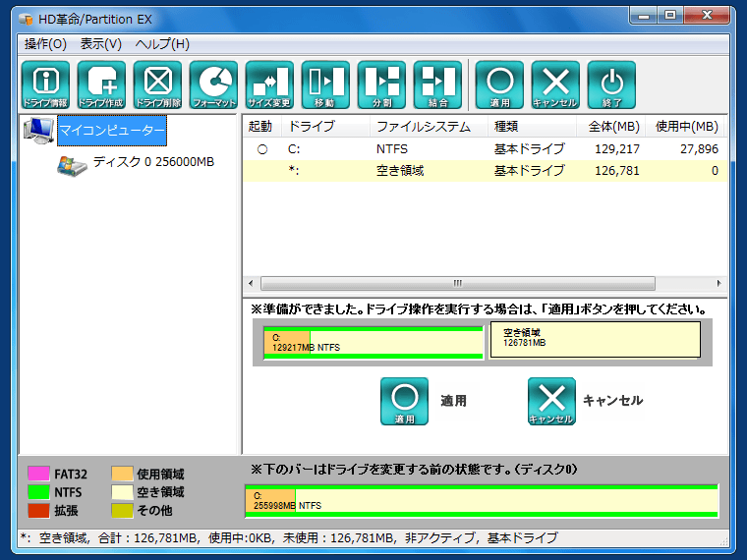Select ディスク 0 256000MB in tree

[x=153, y=162]
